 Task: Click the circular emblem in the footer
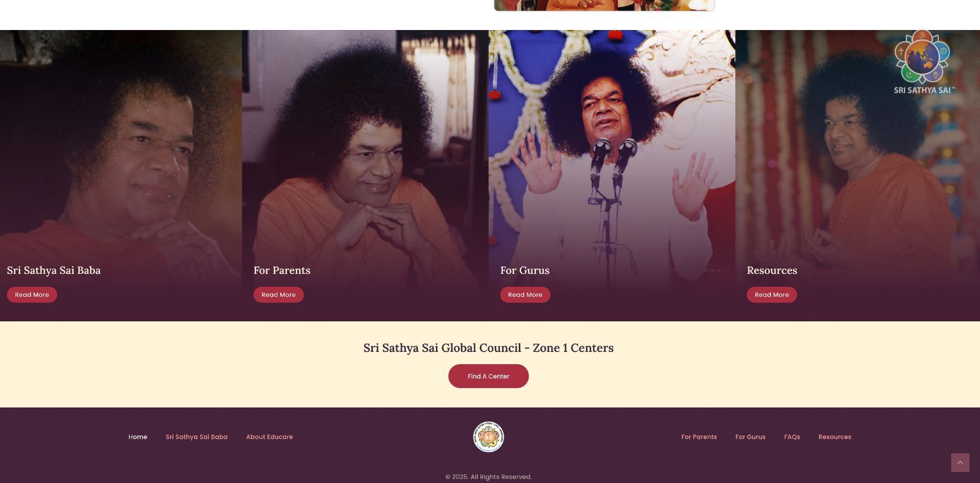(x=489, y=437)
